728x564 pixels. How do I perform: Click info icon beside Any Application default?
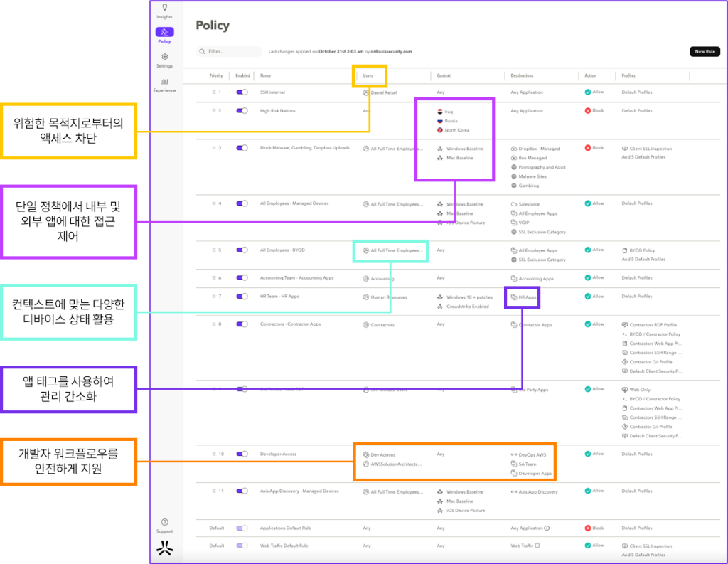coord(547,528)
